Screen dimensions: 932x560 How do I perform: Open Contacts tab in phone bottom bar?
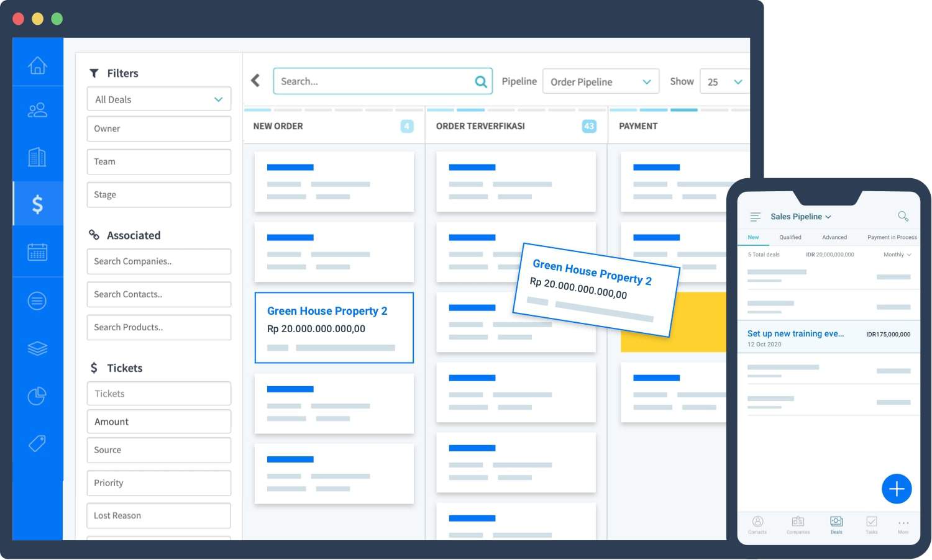click(x=757, y=525)
